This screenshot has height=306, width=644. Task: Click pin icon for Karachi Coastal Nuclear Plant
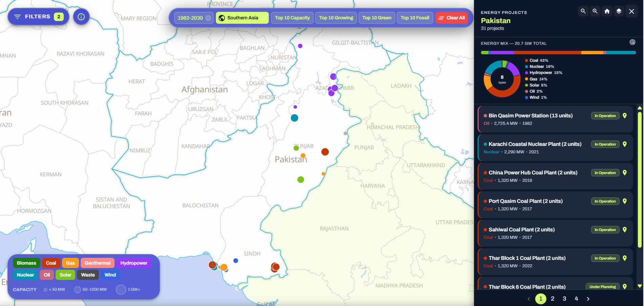625,144
